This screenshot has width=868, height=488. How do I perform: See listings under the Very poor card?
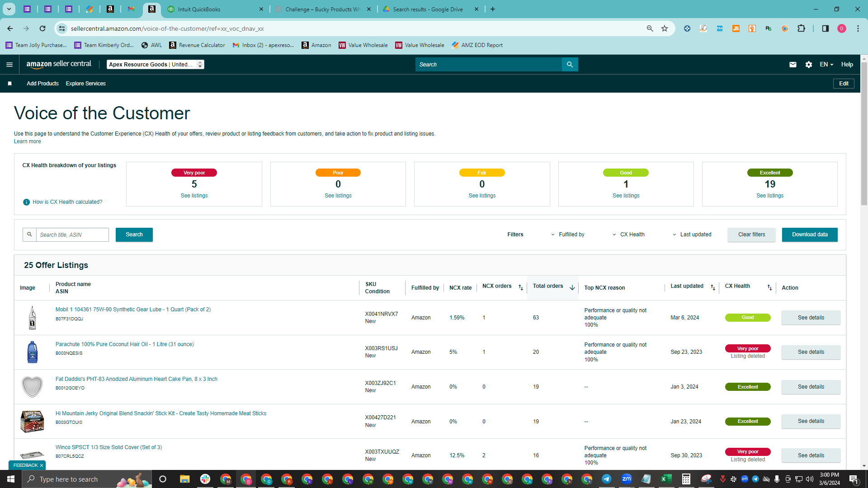pyautogui.click(x=194, y=196)
